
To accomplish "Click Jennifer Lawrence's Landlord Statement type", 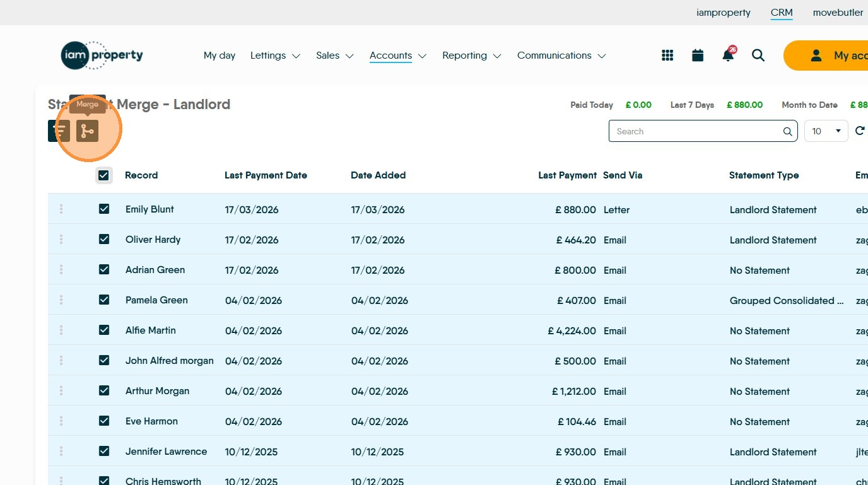I will click(773, 452).
